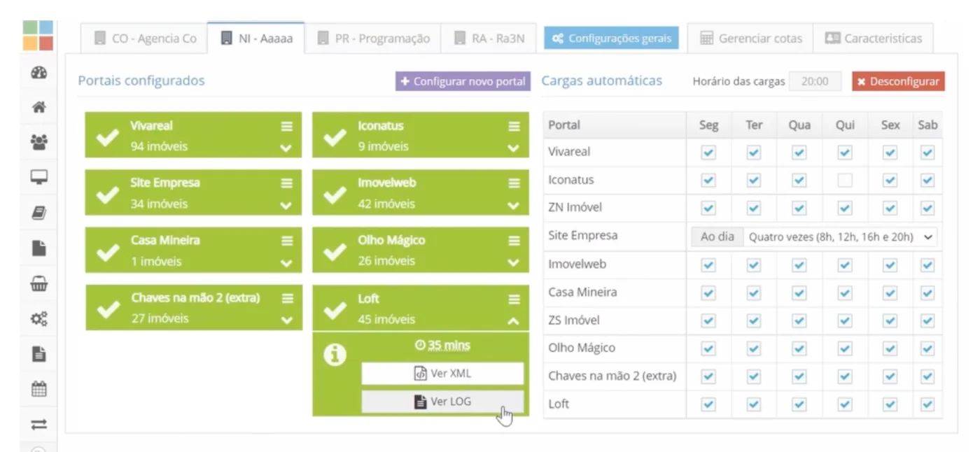Click Configurar novo portal button

coord(463,81)
